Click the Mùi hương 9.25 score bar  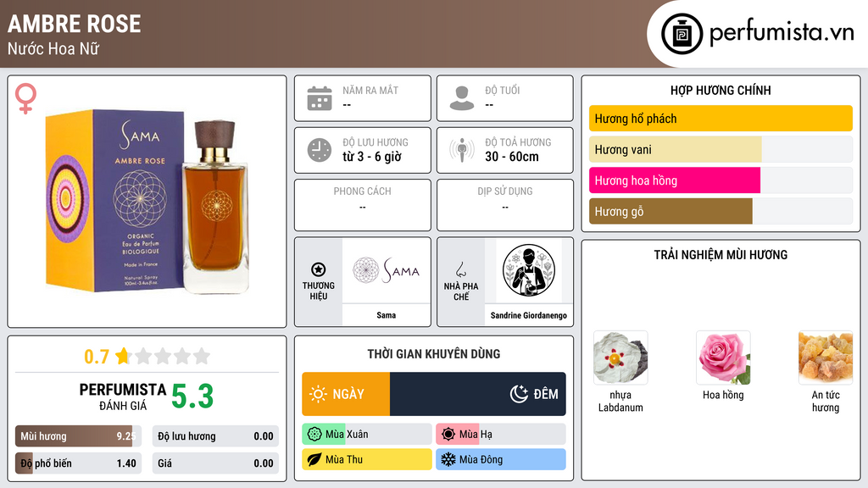[x=78, y=436]
